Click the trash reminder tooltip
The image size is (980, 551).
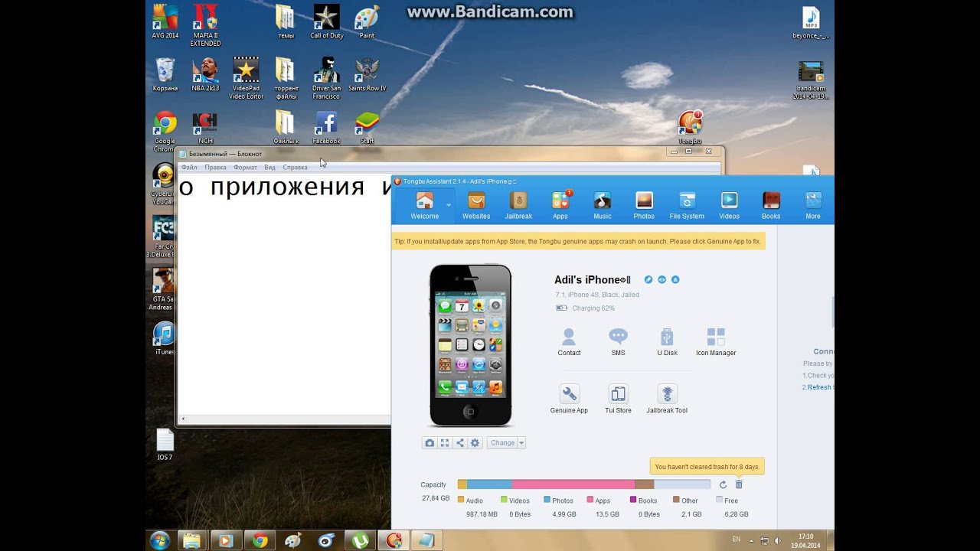[x=707, y=466]
